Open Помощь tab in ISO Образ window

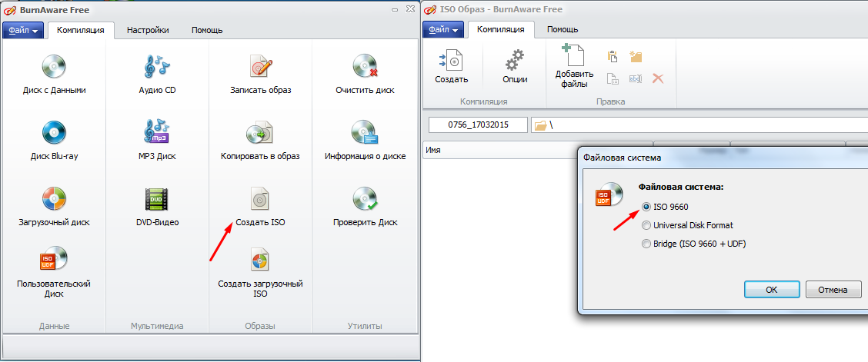563,30
